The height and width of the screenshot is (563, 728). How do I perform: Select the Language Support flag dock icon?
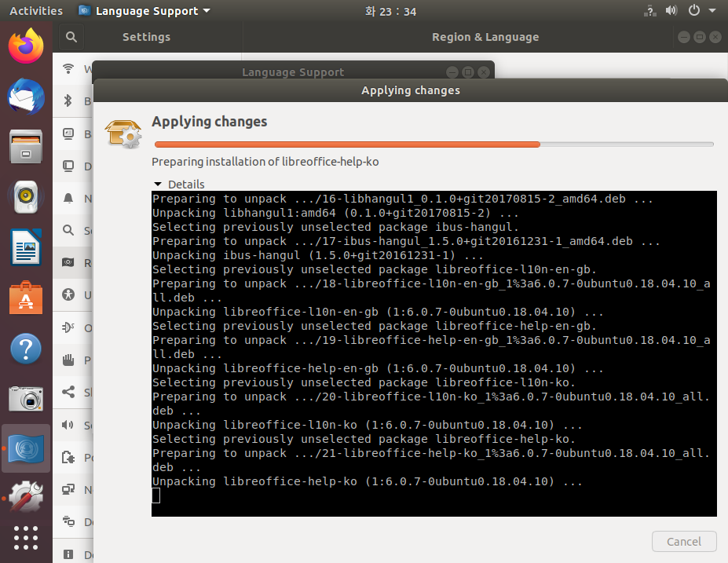tap(26, 449)
